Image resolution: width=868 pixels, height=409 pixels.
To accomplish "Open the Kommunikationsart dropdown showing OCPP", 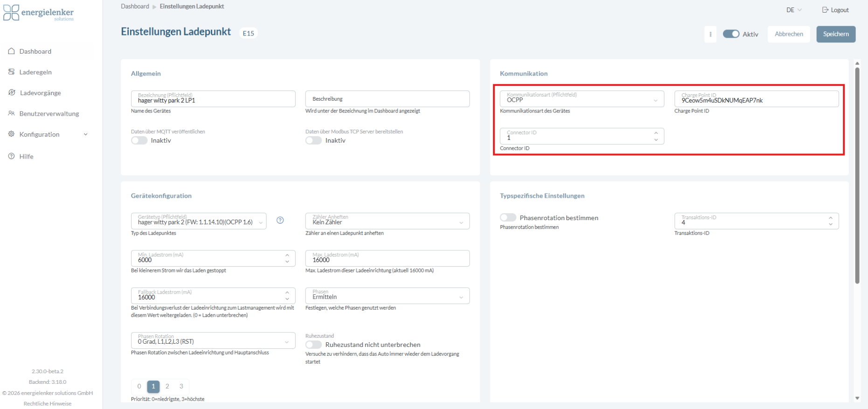I will tap(582, 99).
